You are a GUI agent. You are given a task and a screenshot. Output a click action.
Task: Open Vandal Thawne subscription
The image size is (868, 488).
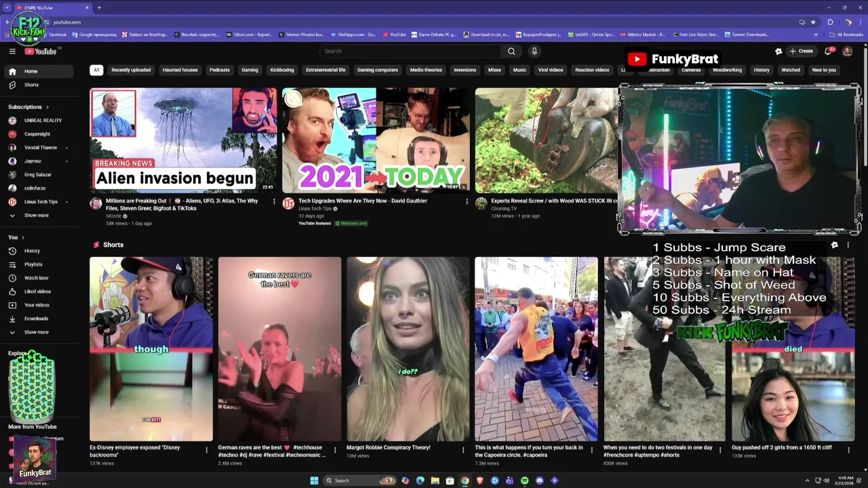(39, 148)
